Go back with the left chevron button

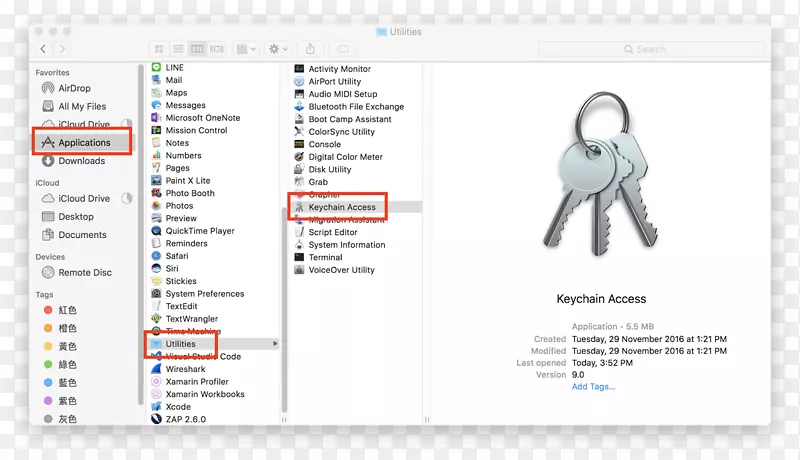tap(43, 49)
